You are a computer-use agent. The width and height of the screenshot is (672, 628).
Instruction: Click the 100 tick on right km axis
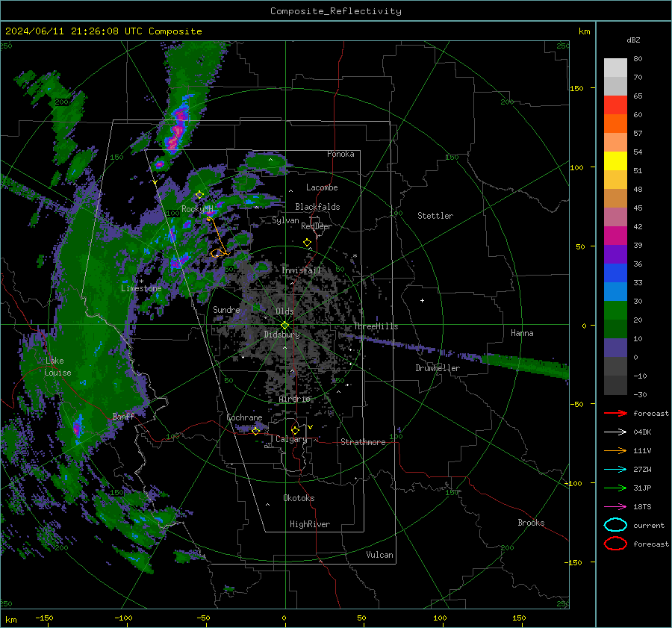point(576,167)
